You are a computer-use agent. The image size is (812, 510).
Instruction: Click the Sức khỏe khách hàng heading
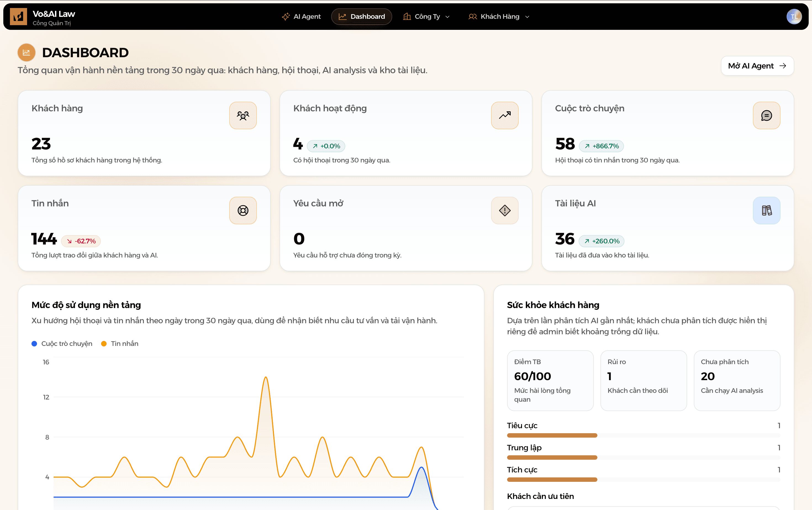pyautogui.click(x=553, y=305)
